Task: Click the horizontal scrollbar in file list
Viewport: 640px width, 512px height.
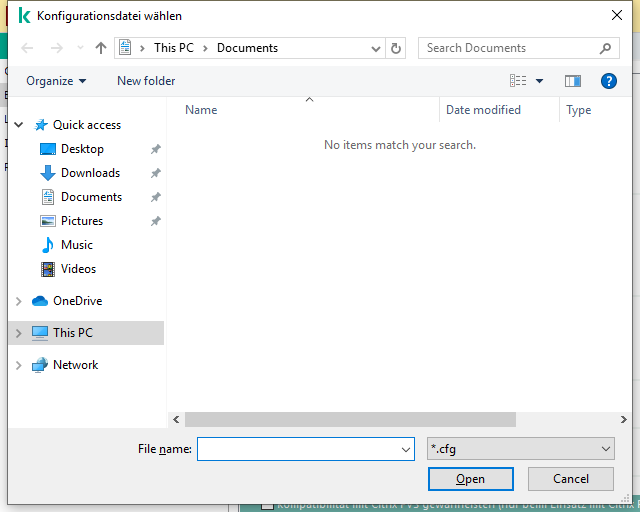Action: tap(350, 420)
